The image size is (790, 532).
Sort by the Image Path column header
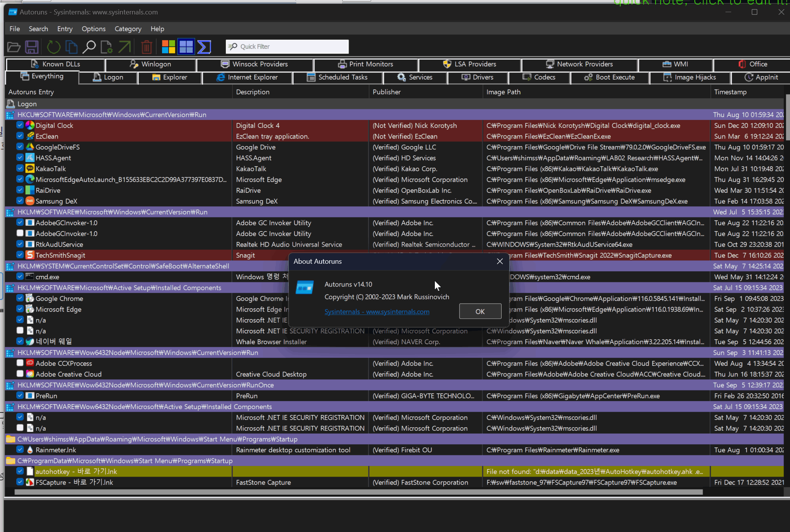(596, 92)
